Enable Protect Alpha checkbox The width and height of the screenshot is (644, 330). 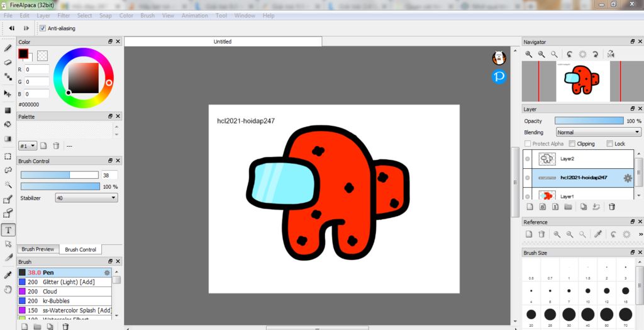[528, 144]
